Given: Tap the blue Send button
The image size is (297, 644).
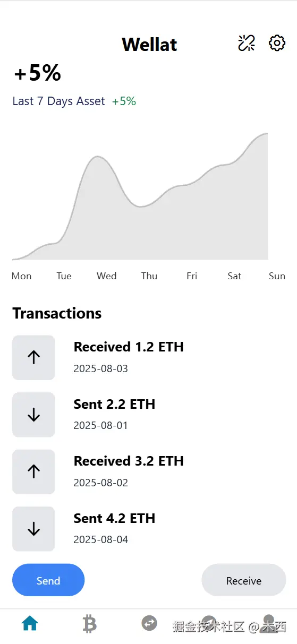Looking at the screenshot, I should pos(48,580).
